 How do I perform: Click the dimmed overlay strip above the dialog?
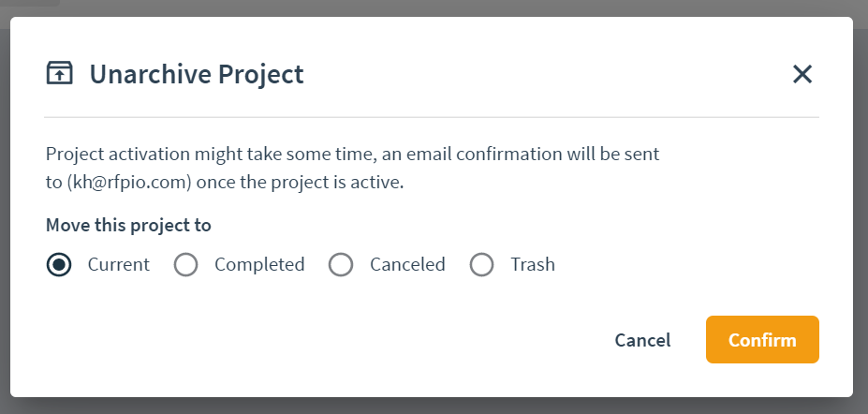[434, 8]
